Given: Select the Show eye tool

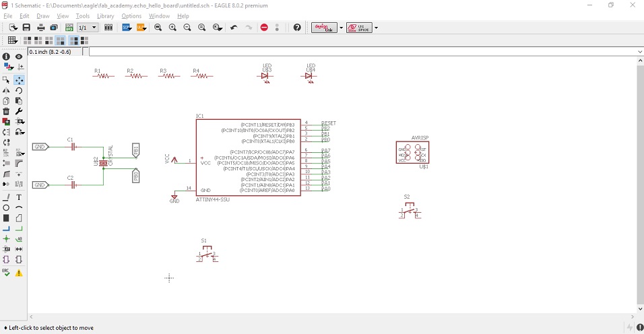Looking at the screenshot, I should click(19, 57).
